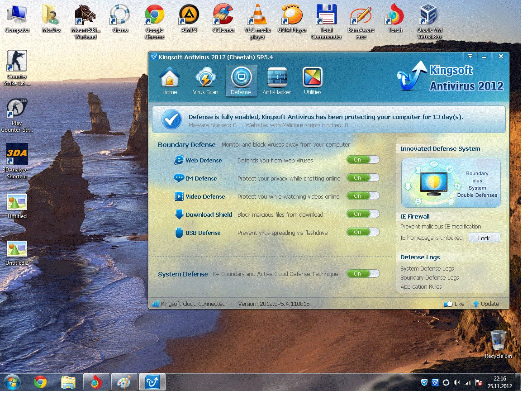Open System Defense Logs
This screenshot has width=532, height=400.
(x=427, y=268)
